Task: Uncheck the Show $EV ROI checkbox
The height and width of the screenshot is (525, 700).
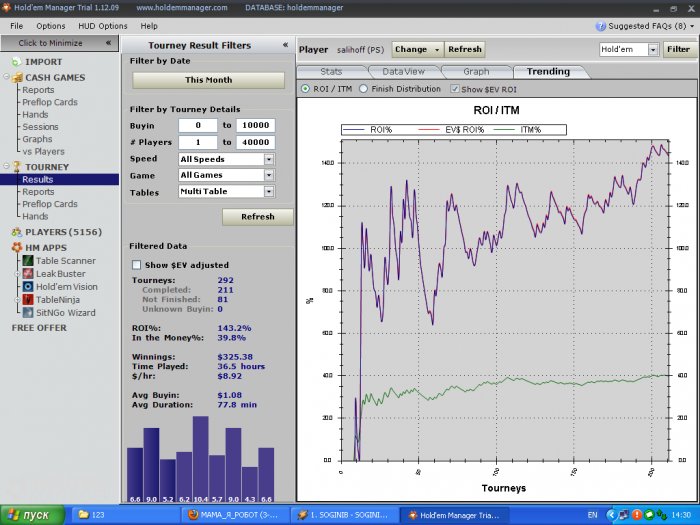Action: click(x=455, y=89)
